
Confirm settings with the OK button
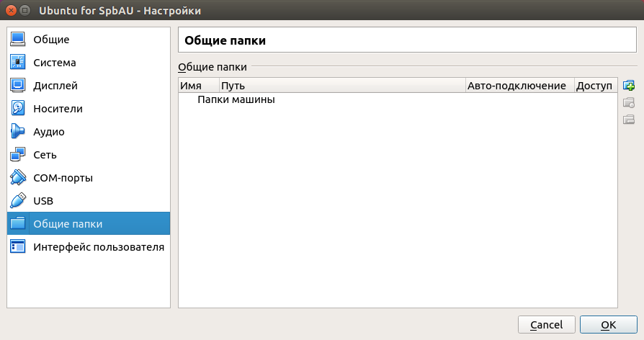608,325
